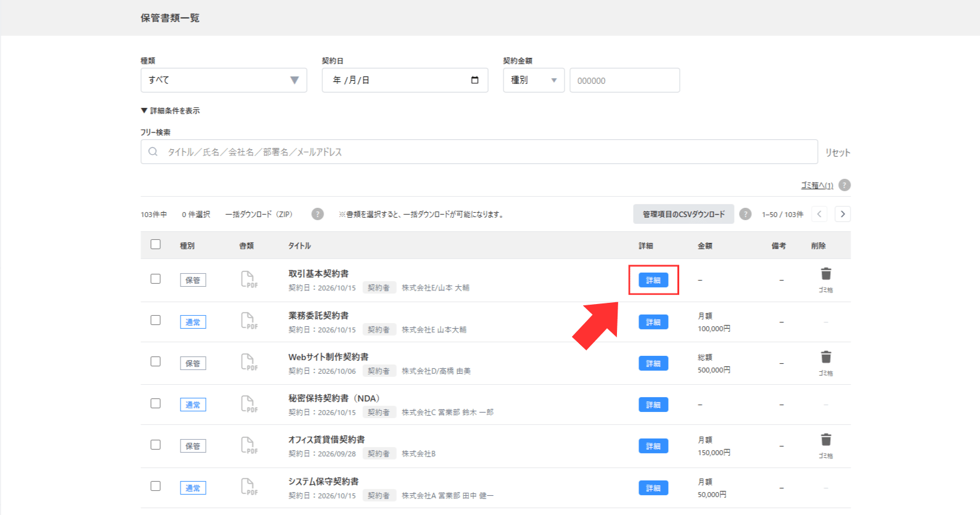Screen dimensions: 980x515
Task: Open PDF icon of 取引基本契約書
Action: pyautogui.click(x=249, y=279)
